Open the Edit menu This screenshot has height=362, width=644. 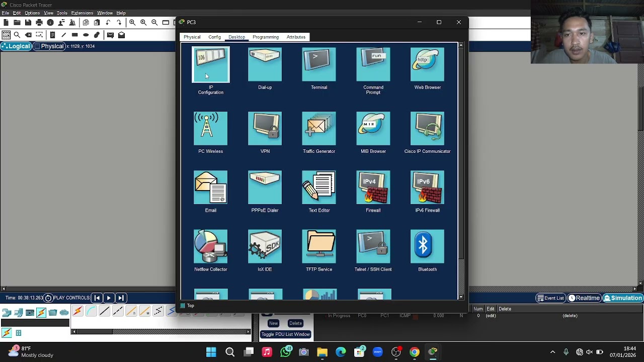17,13
